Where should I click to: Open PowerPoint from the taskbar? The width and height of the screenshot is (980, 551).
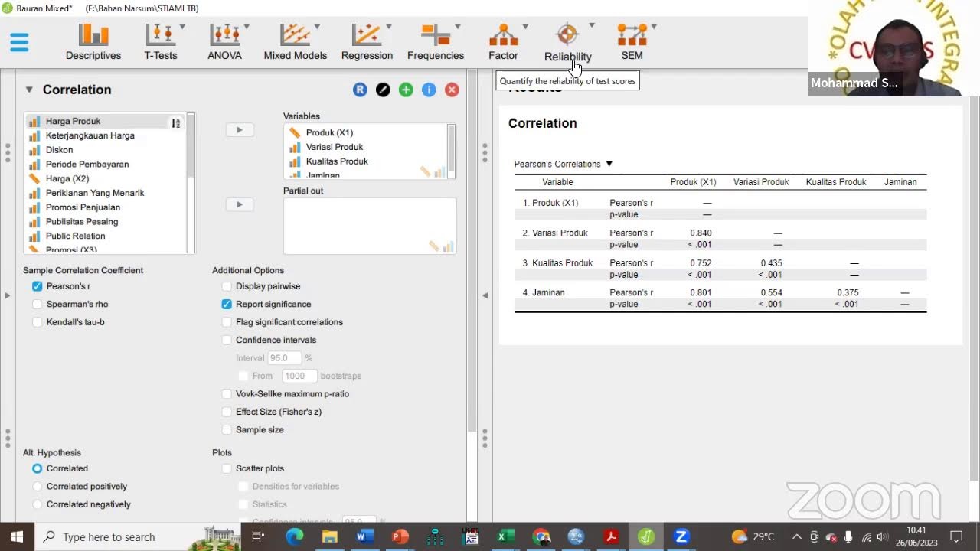(x=400, y=536)
